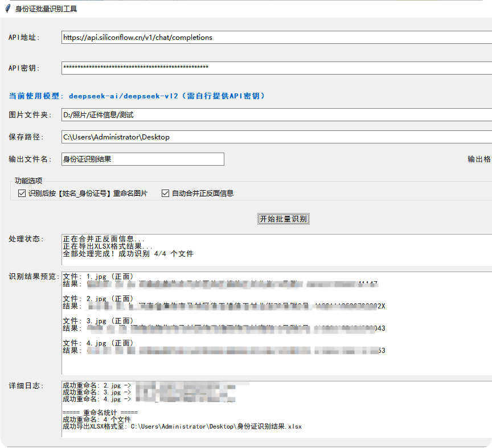Click the blue 当前使用模型 deepseek label
The height and width of the screenshot is (448, 492).
(x=137, y=96)
